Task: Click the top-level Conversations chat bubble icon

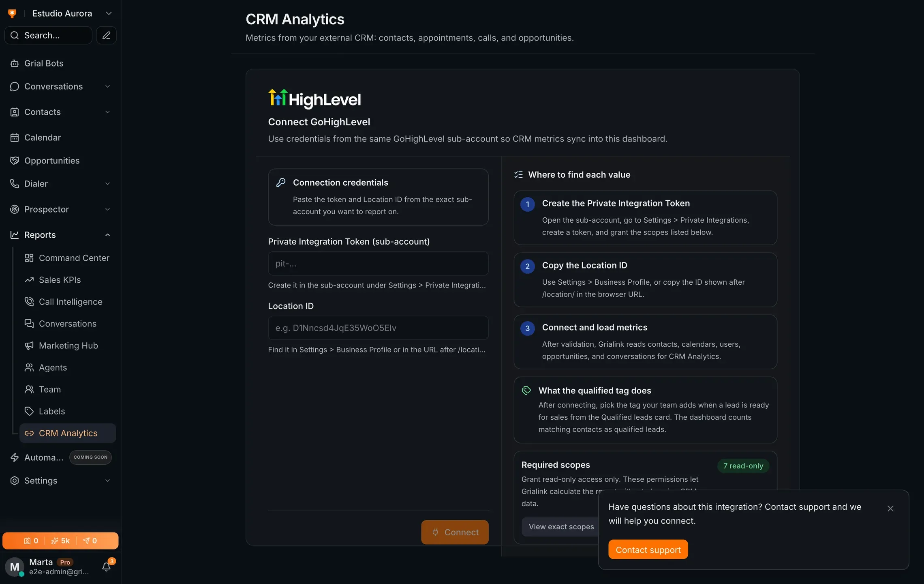Action: (x=15, y=86)
